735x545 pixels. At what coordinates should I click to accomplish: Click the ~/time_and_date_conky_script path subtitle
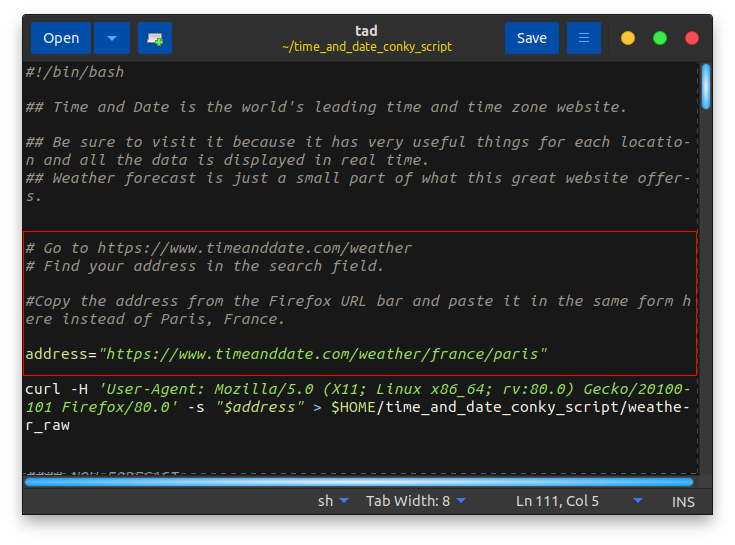click(x=367, y=47)
